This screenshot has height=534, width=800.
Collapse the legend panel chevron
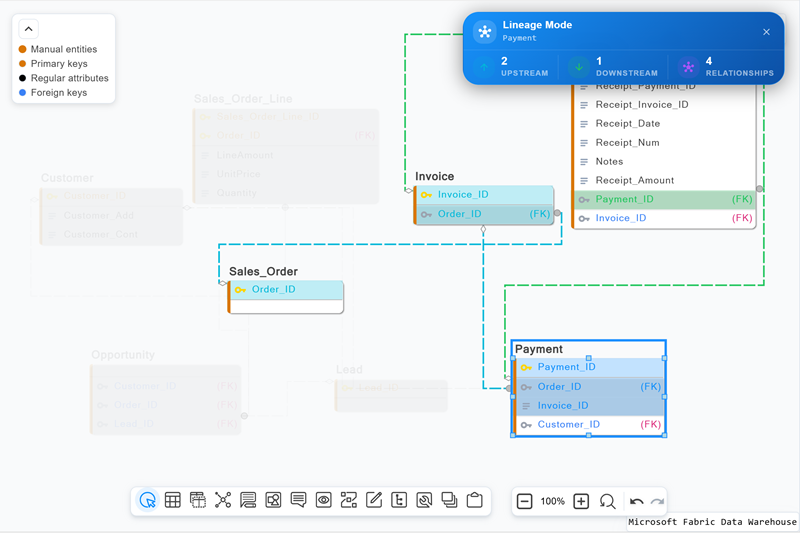(x=29, y=29)
